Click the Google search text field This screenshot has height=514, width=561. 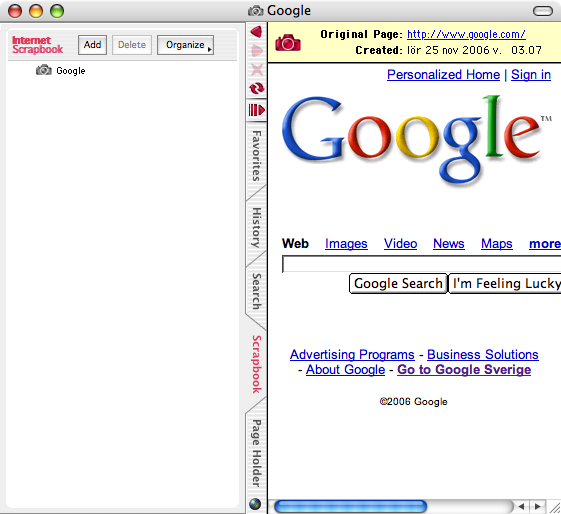[x=421, y=264]
